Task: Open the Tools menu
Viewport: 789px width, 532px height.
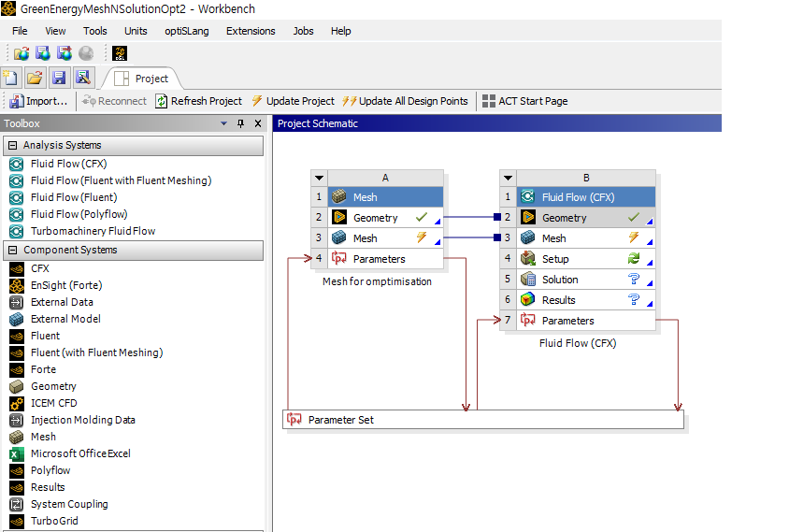Action: [x=95, y=31]
